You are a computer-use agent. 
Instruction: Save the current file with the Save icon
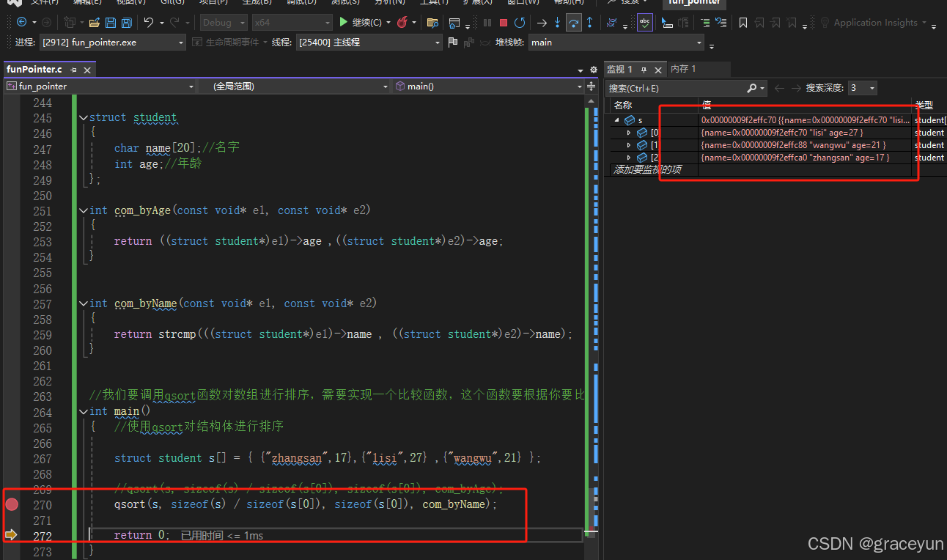pos(110,23)
